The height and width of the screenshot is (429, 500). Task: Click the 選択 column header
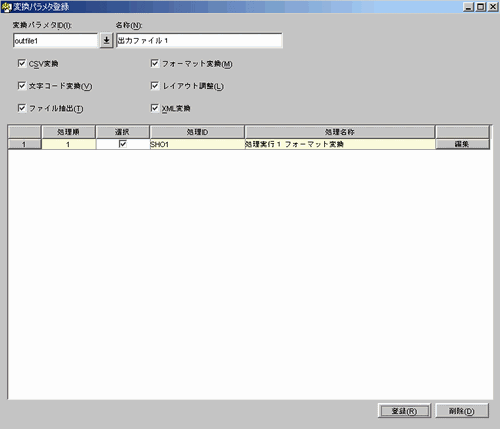point(122,132)
